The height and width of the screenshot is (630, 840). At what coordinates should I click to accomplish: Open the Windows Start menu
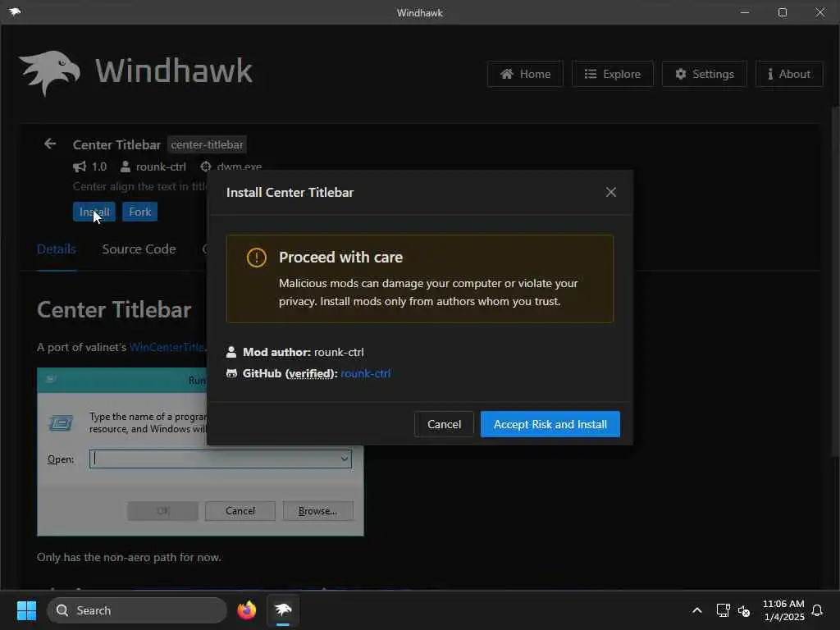pyautogui.click(x=26, y=610)
